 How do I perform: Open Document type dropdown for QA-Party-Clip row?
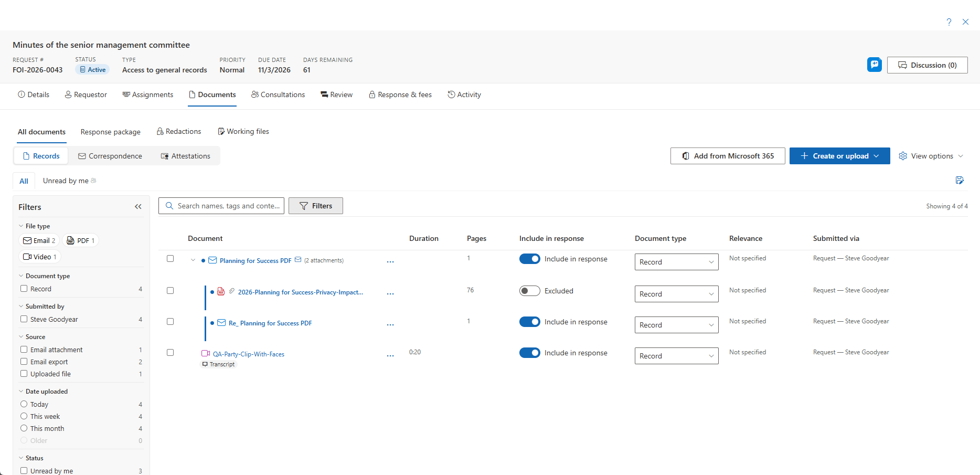[x=677, y=356]
